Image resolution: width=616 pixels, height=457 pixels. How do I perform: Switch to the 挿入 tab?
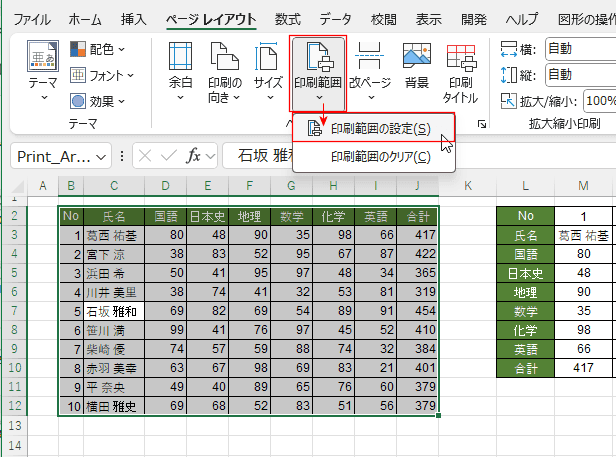pos(134,19)
